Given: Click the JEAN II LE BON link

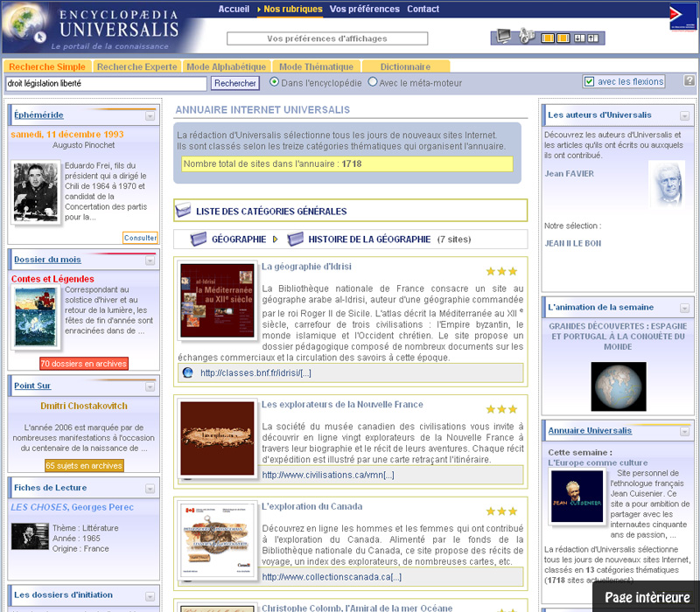Looking at the screenshot, I should click(x=572, y=243).
